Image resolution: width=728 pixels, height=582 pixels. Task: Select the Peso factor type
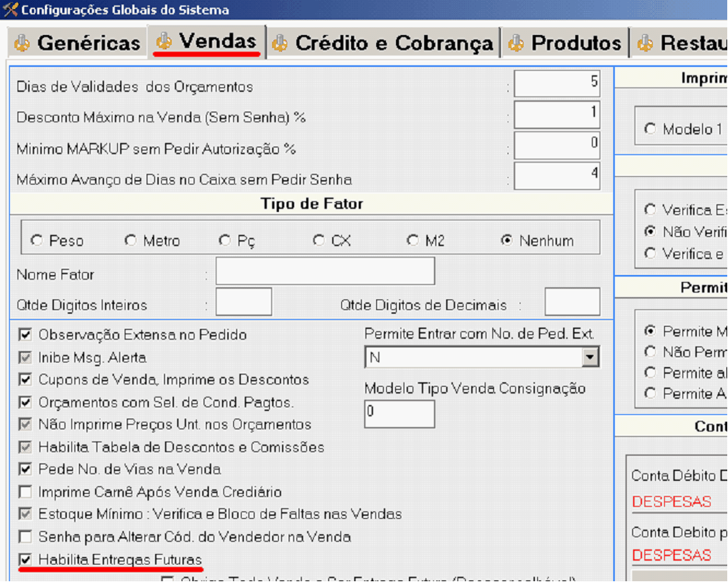(36, 241)
